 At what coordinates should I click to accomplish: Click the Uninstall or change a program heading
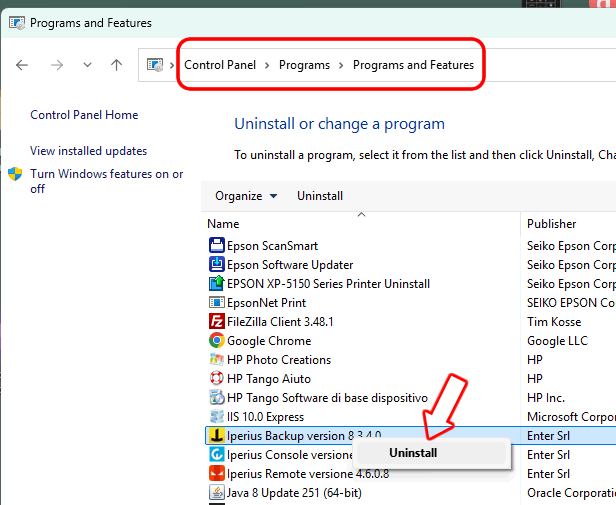(x=339, y=124)
